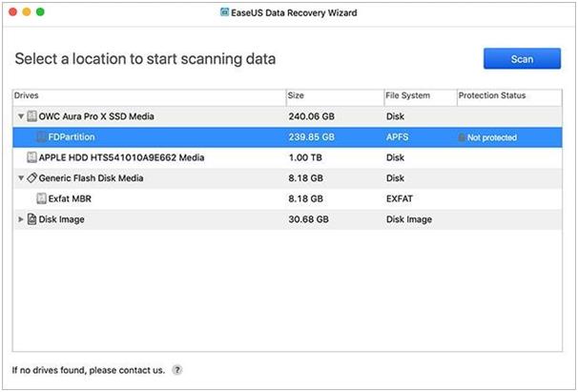578x392 pixels.
Task: Click the Disk Image file icon
Action: pyautogui.click(x=32, y=219)
